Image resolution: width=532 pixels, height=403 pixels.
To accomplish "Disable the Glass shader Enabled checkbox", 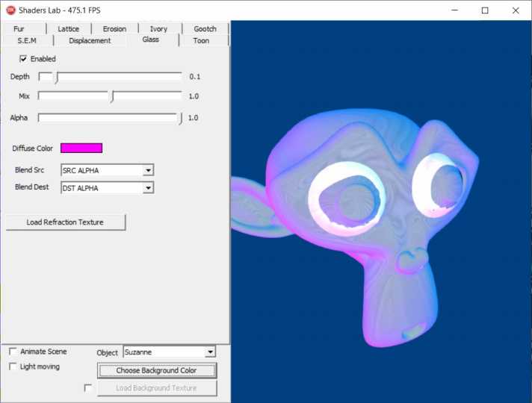I will tap(24, 59).
